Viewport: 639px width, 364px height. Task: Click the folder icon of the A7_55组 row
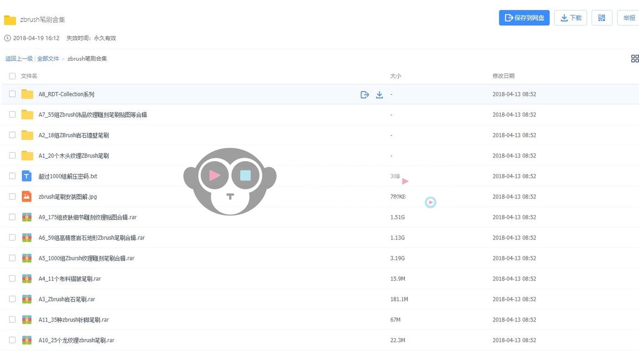27,114
